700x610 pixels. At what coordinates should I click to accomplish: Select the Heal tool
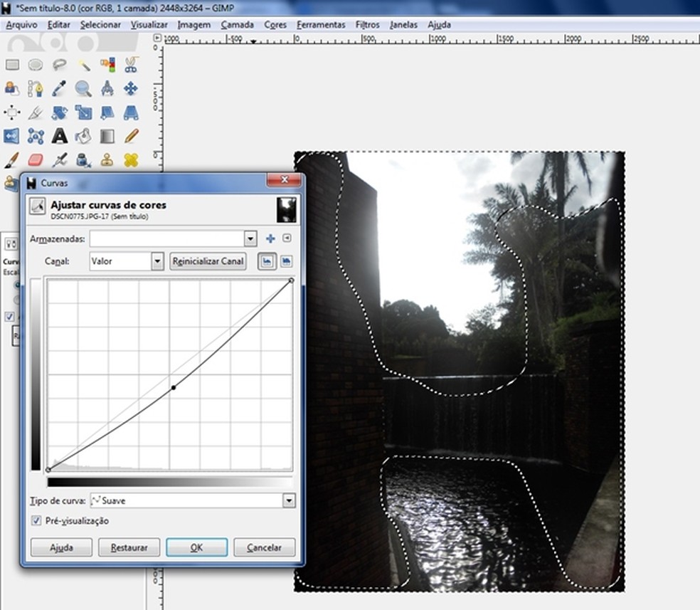tap(131, 160)
